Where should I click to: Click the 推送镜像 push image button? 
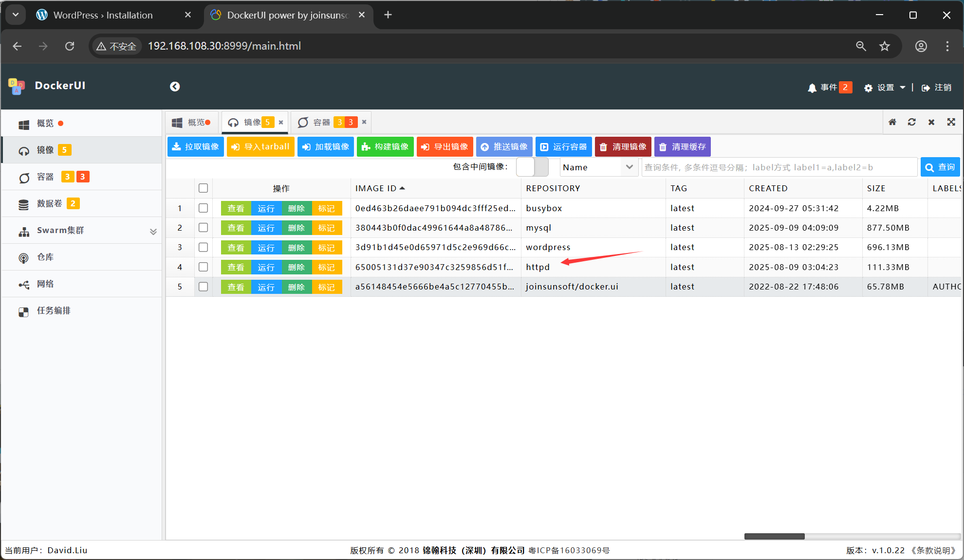pyautogui.click(x=504, y=147)
